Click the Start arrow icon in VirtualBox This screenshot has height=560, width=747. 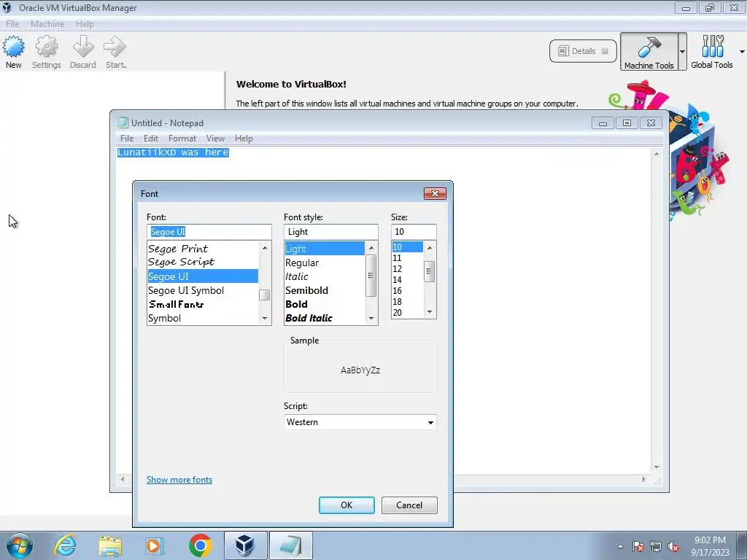point(115,47)
